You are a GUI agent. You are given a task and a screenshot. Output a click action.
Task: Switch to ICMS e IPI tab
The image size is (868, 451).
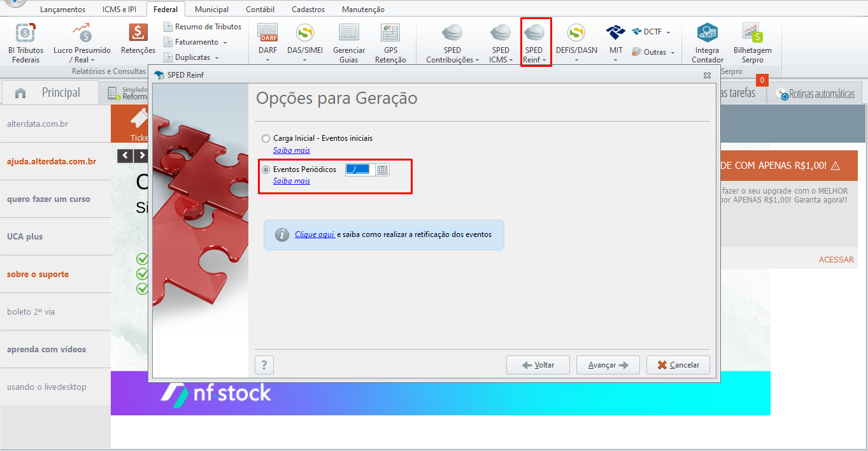119,10
